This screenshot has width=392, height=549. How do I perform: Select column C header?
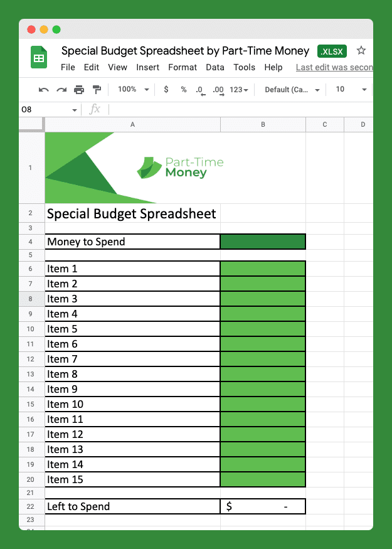(325, 125)
